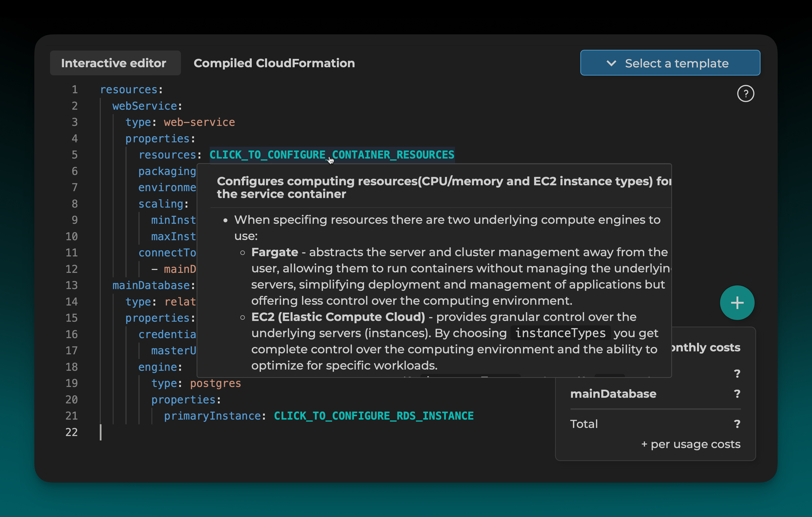This screenshot has height=517, width=812.
Task: Click 'web-service' value on line 3
Action: [199, 122]
